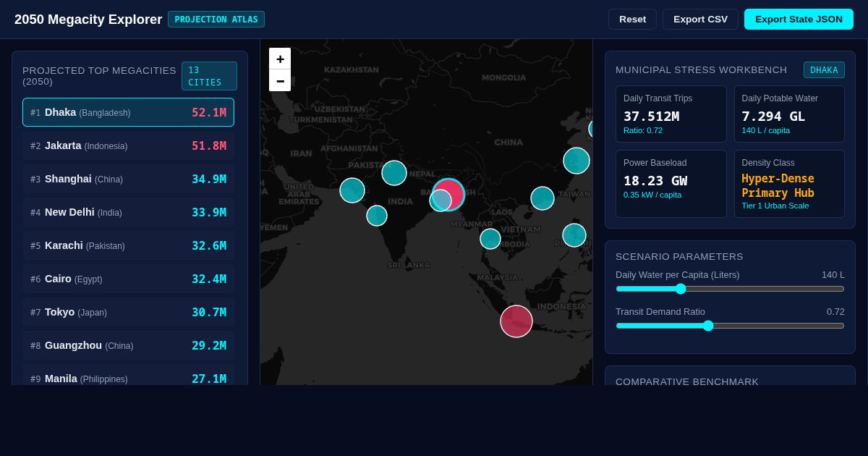Viewport: 868px width, 456px height.
Task: Click the 13 Cities count badge
Action: (x=209, y=76)
